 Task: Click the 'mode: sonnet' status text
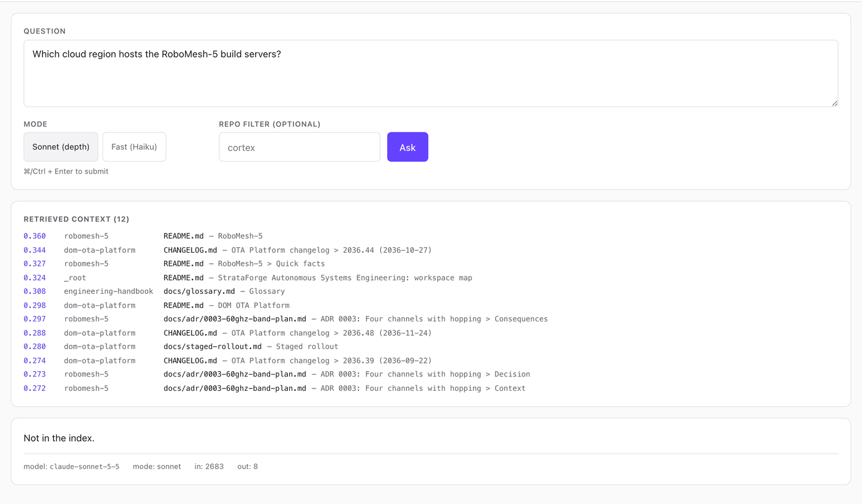pos(157,466)
